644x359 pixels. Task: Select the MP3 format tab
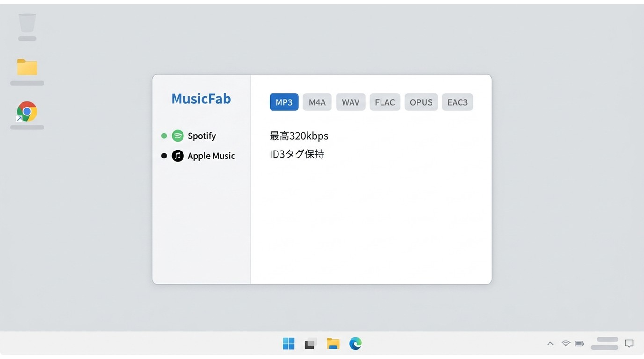[x=284, y=102]
